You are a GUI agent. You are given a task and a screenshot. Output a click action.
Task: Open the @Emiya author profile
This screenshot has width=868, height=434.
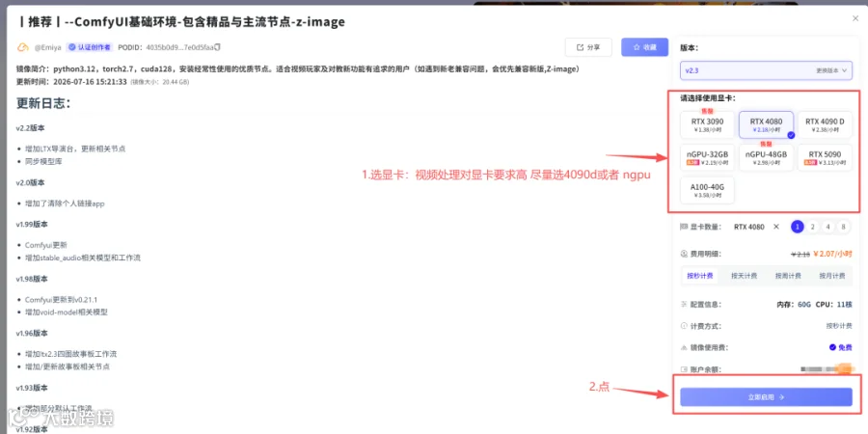[x=47, y=47]
